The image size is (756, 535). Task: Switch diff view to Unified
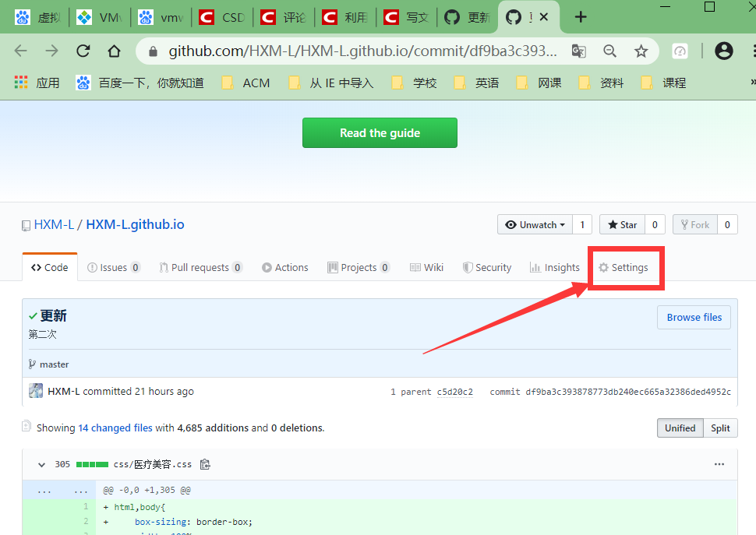pos(680,428)
